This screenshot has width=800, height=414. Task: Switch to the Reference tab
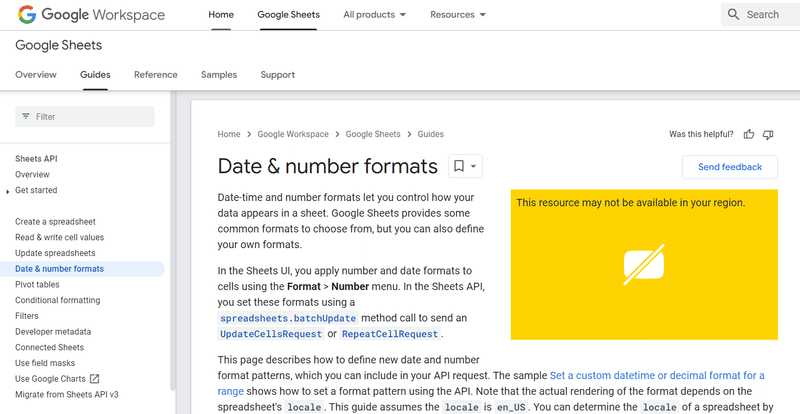click(155, 75)
